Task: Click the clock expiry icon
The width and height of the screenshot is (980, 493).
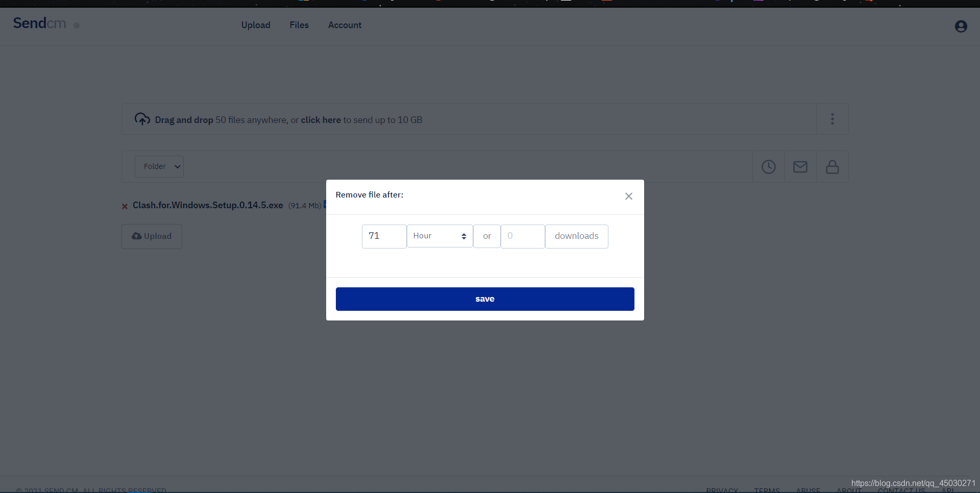Action: tap(769, 167)
